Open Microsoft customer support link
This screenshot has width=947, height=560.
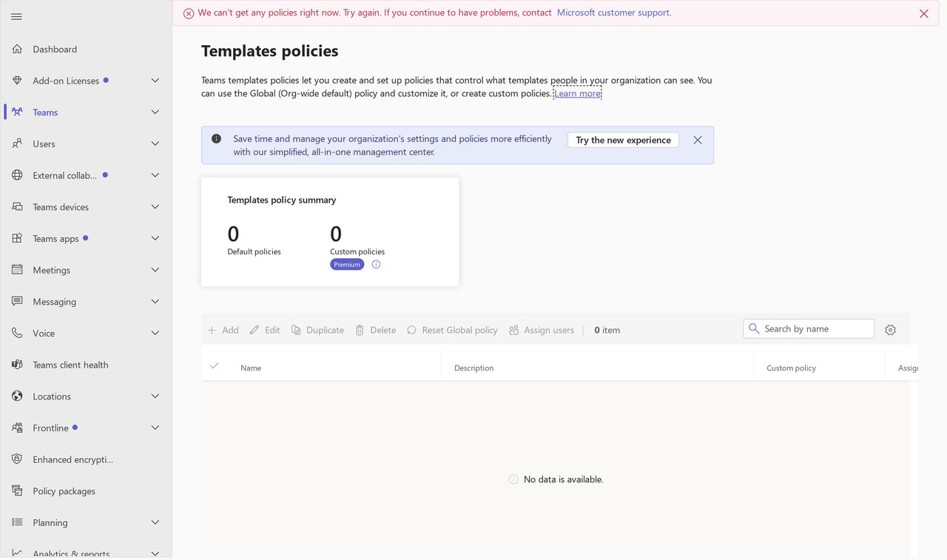(614, 13)
